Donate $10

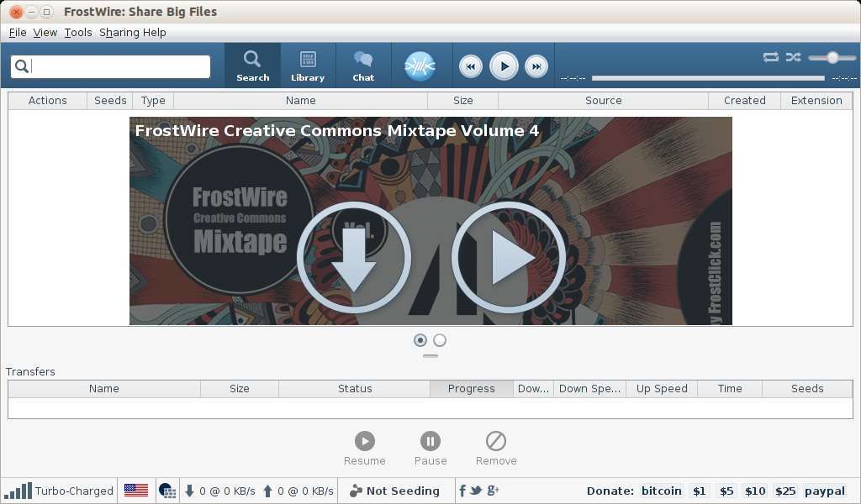click(756, 491)
